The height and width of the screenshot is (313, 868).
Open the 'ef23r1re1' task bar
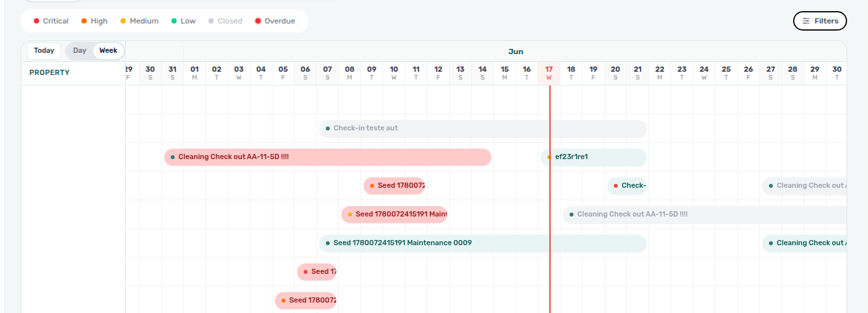[594, 157]
